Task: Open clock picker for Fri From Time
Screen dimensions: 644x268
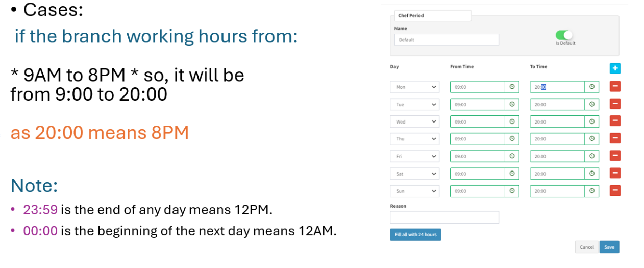Action: [512, 156]
